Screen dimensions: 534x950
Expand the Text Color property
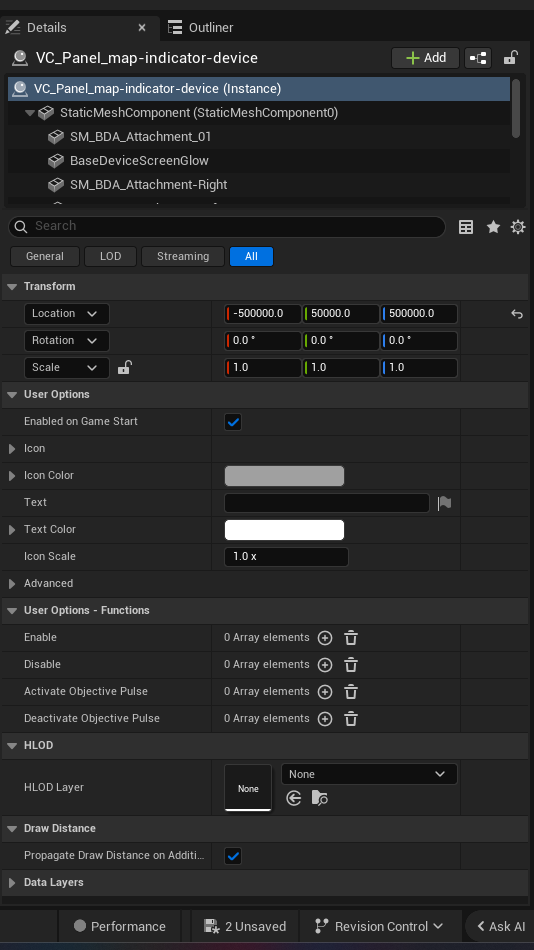(12, 530)
